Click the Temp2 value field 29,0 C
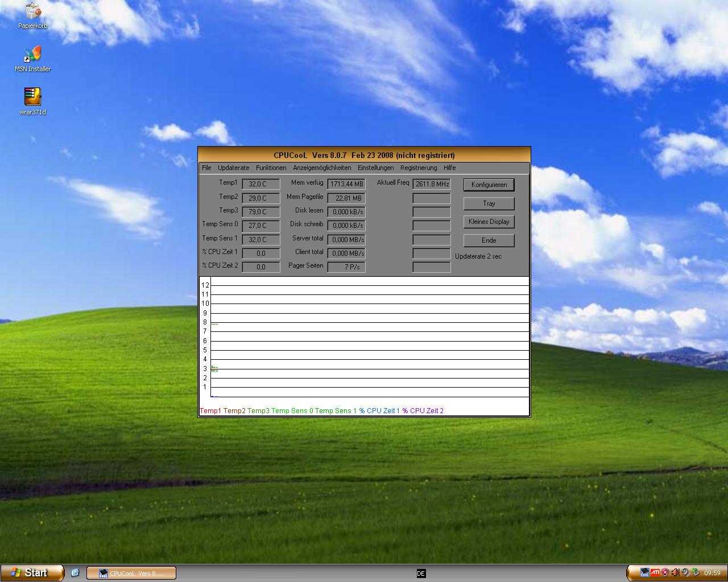The image size is (728, 582). tap(261, 198)
